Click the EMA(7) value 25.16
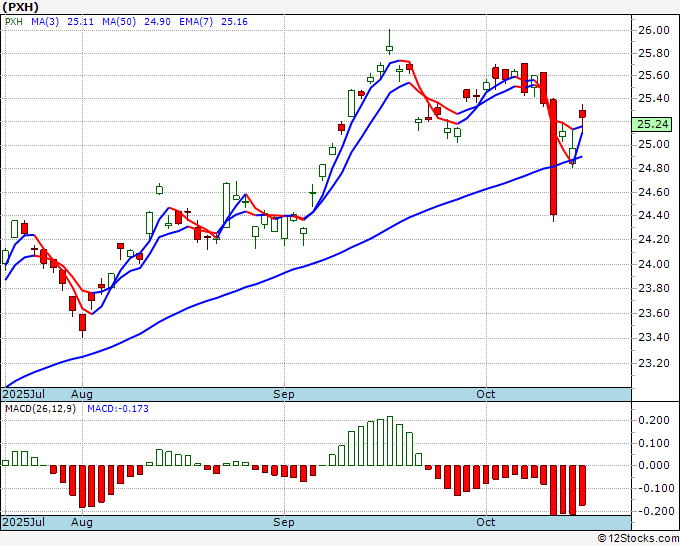 pyautogui.click(x=234, y=22)
